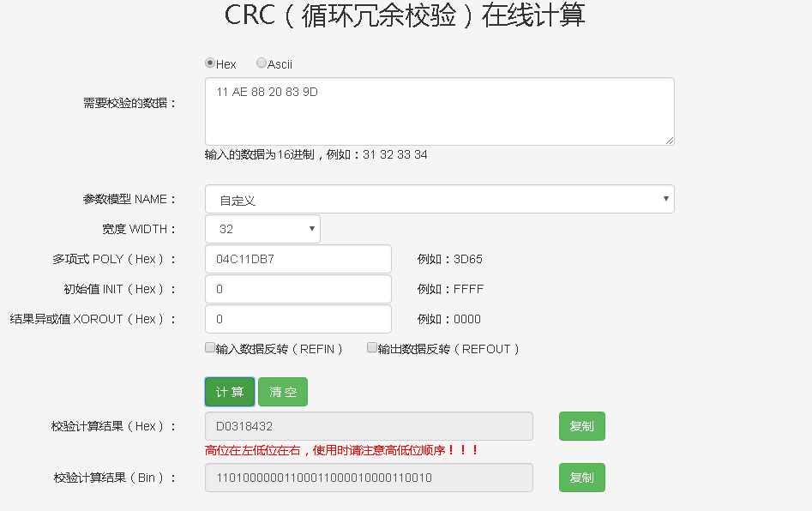Click the 多项式 POLY input field
The image size is (812, 511).
click(298, 259)
